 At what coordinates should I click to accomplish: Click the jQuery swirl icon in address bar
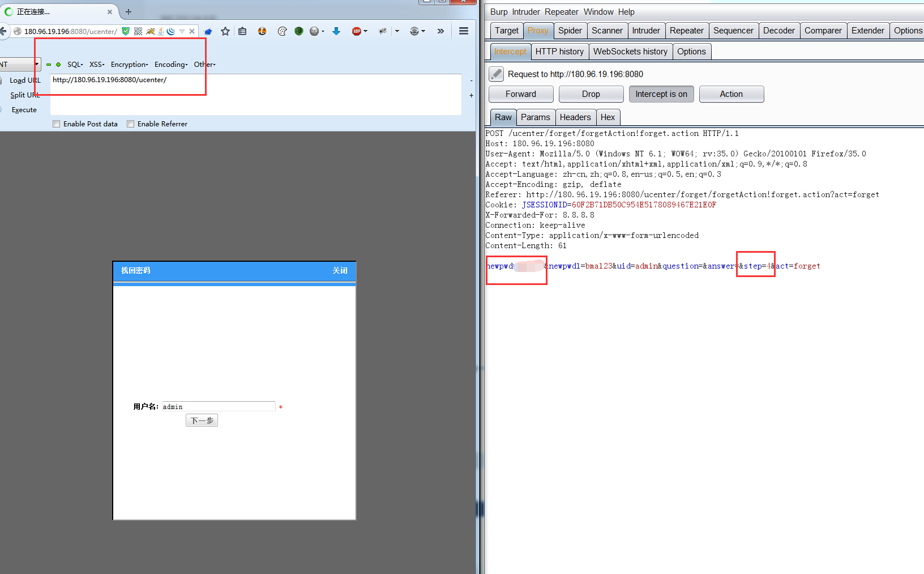tap(170, 31)
